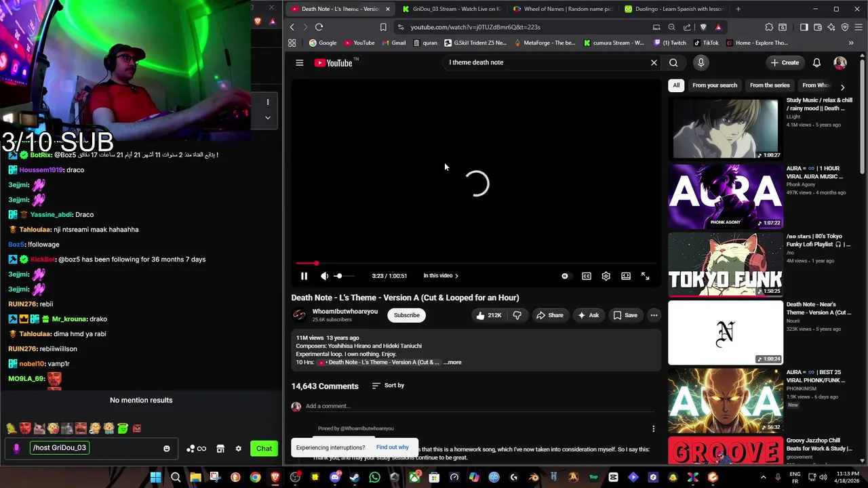Save the video to a playlist
This screenshot has width=868, height=488.
click(625, 315)
